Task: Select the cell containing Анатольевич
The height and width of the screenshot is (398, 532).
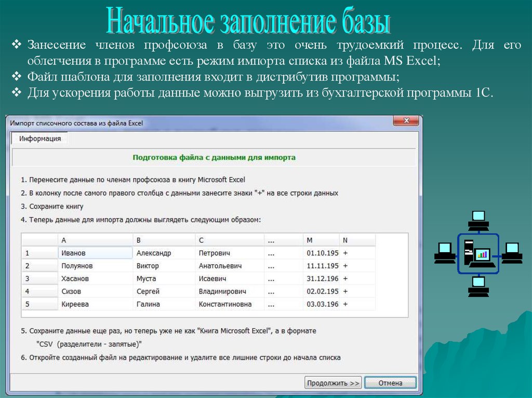Action: pyautogui.click(x=229, y=266)
